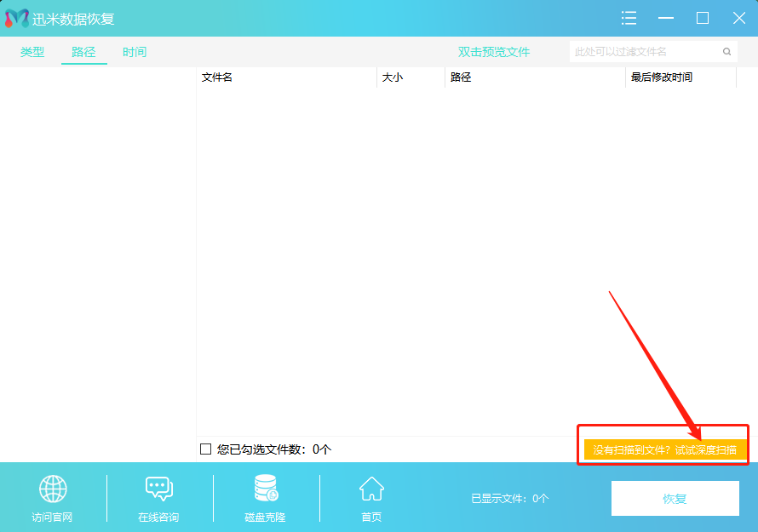Viewport: 758px width, 532px height.
Task: Click the search magnifier in the filter box
Action: pyautogui.click(x=726, y=51)
